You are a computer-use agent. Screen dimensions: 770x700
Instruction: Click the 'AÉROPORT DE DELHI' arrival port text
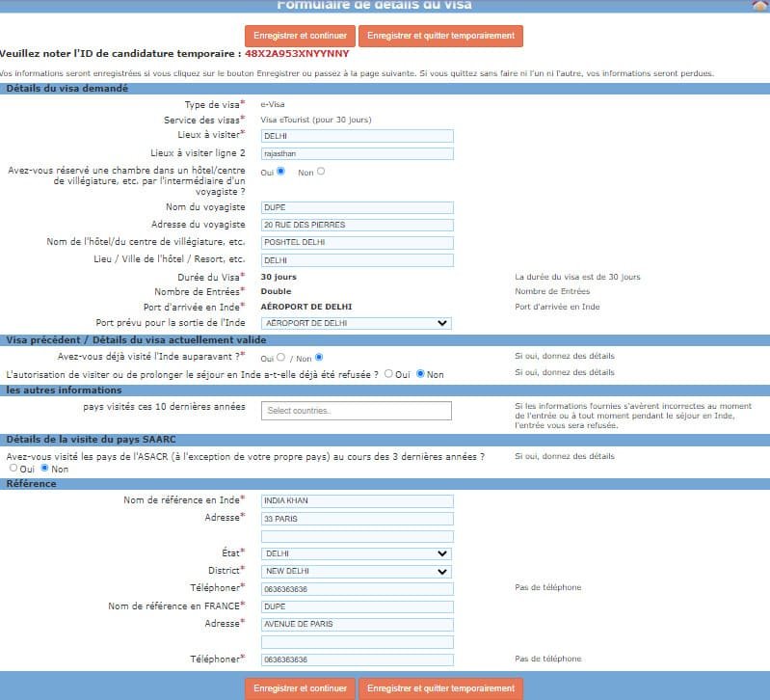pyautogui.click(x=306, y=307)
